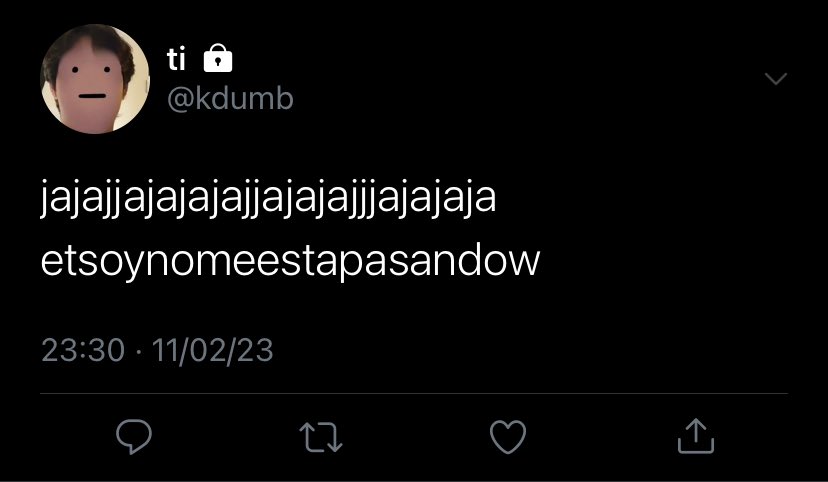Viewport: 828px width, 482px height.
Task: Click the drawn face on the avatar
Action: coord(91,83)
